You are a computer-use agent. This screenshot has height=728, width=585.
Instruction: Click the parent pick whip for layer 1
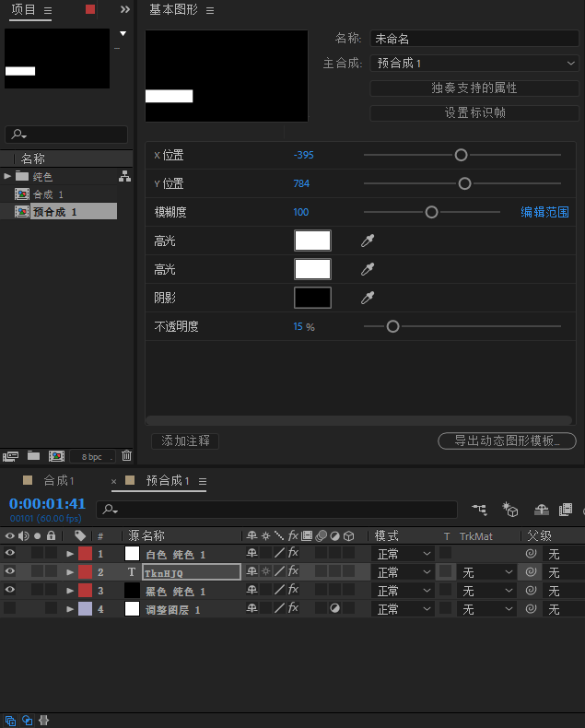(531, 554)
